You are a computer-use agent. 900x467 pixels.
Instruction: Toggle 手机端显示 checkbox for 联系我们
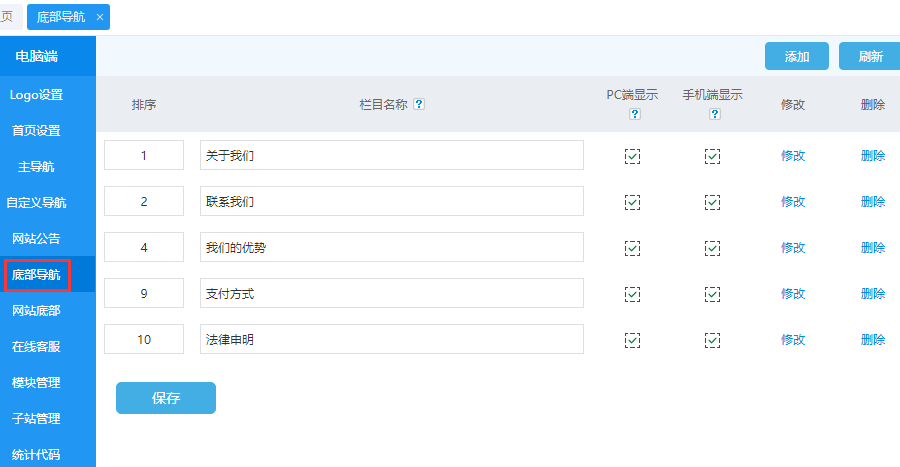point(712,202)
